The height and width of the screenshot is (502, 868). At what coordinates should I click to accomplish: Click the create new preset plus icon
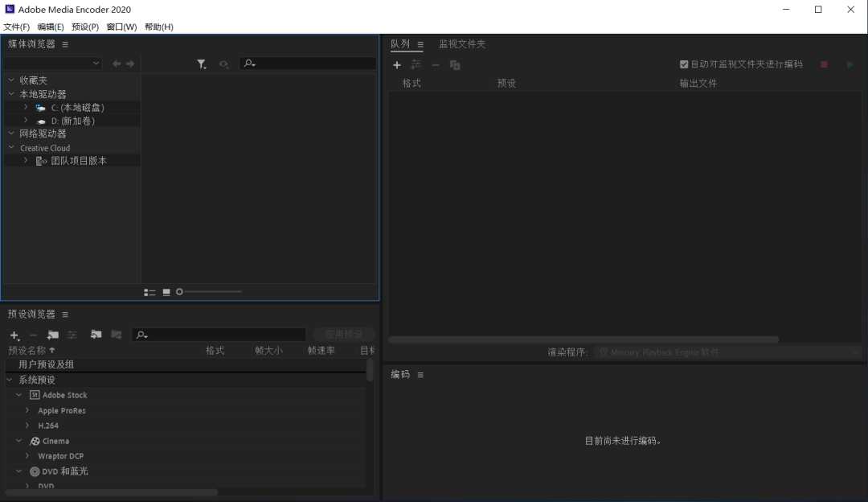pyautogui.click(x=15, y=335)
